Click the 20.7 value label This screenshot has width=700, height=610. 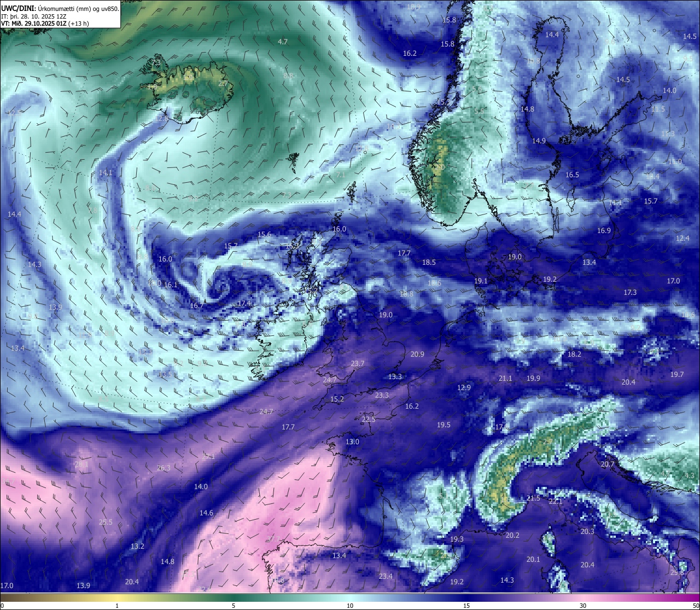click(608, 464)
